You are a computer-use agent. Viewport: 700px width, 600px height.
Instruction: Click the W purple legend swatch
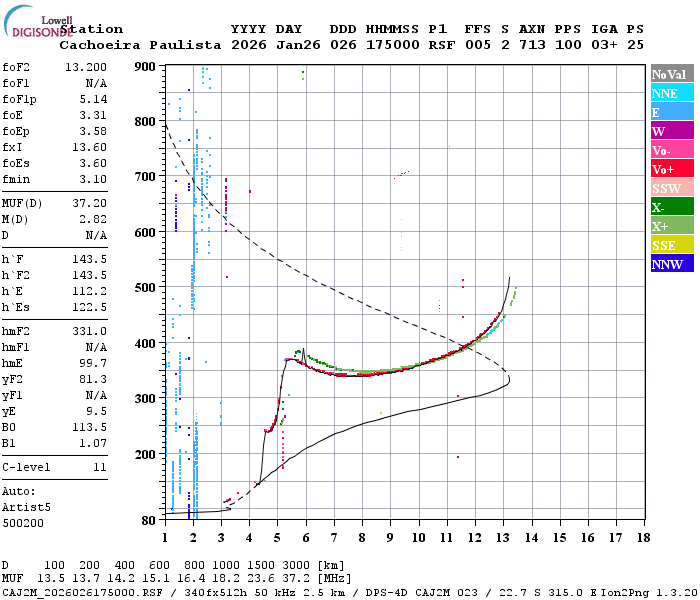672,131
